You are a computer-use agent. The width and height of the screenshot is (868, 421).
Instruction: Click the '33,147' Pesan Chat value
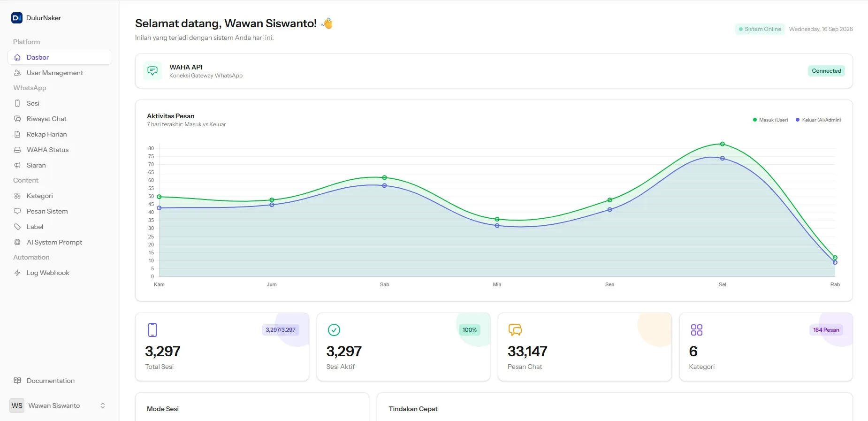pyautogui.click(x=527, y=352)
